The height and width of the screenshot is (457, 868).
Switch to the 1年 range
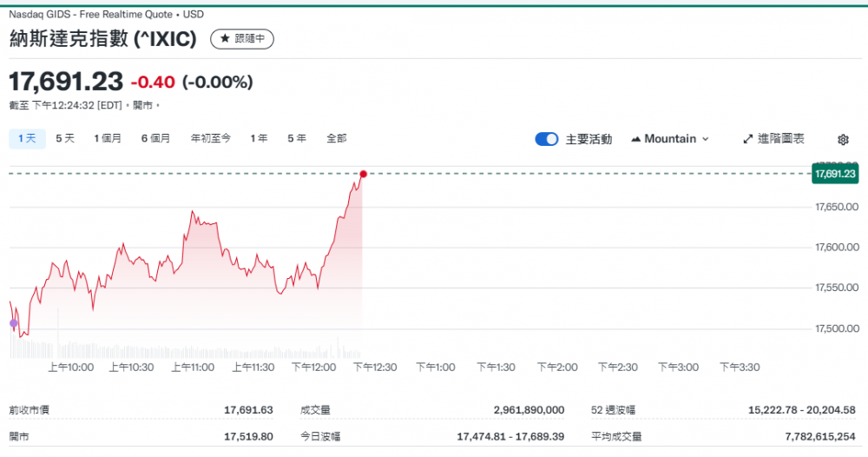pyautogui.click(x=259, y=138)
